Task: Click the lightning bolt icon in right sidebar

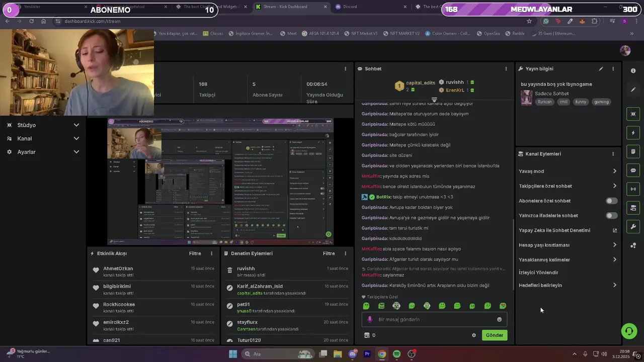Action: (x=633, y=133)
